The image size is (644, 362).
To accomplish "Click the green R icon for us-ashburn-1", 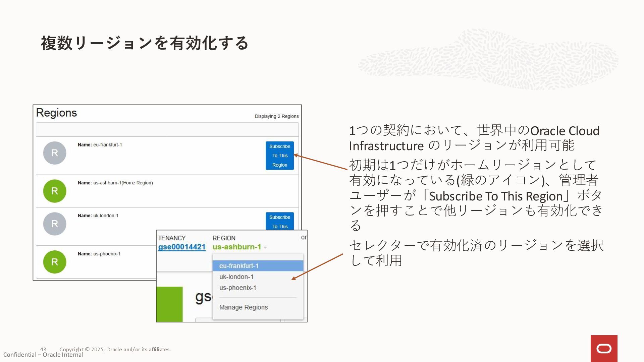I will [55, 191].
